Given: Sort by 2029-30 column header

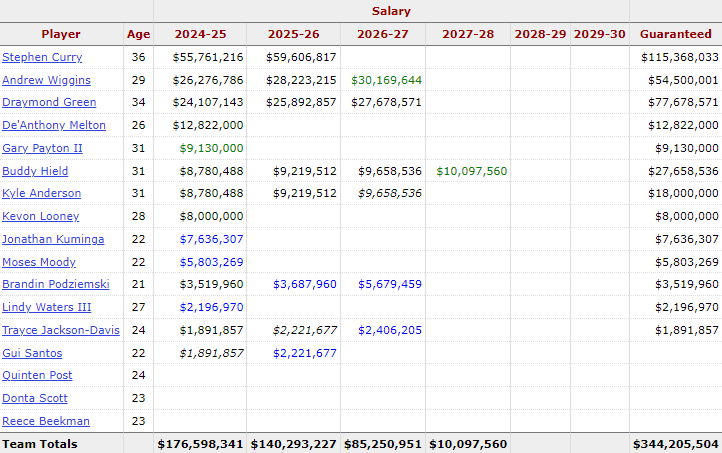Looking at the screenshot, I should [600, 34].
